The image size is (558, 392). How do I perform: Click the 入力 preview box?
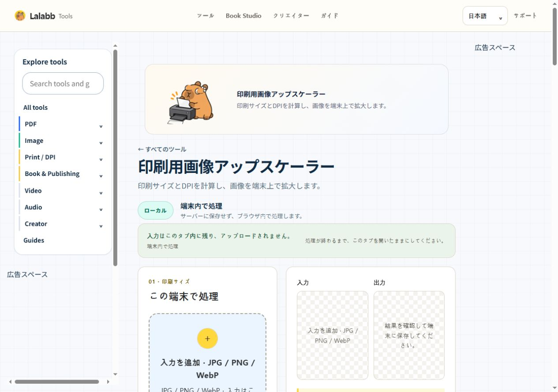pyautogui.click(x=333, y=335)
